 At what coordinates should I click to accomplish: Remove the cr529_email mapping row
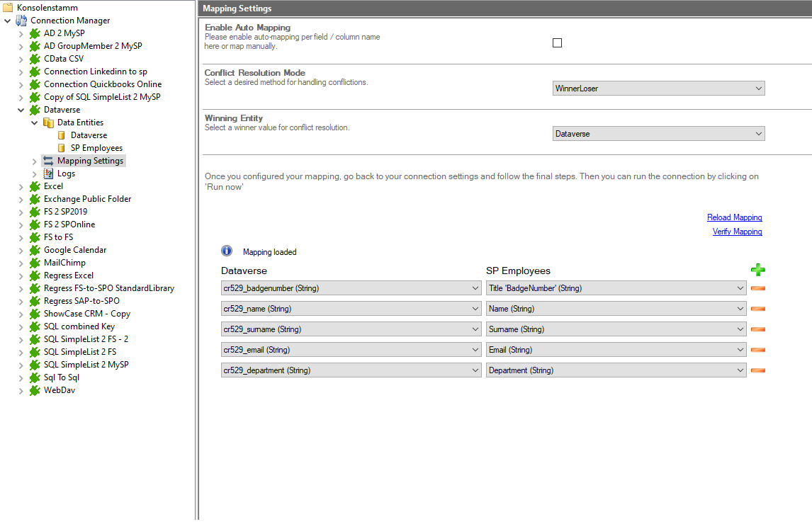[x=757, y=350]
